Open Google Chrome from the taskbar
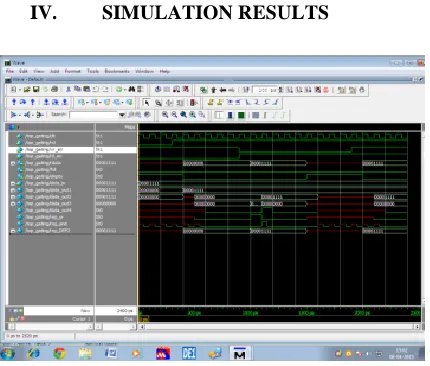The height and width of the screenshot is (366, 430). 59,353
